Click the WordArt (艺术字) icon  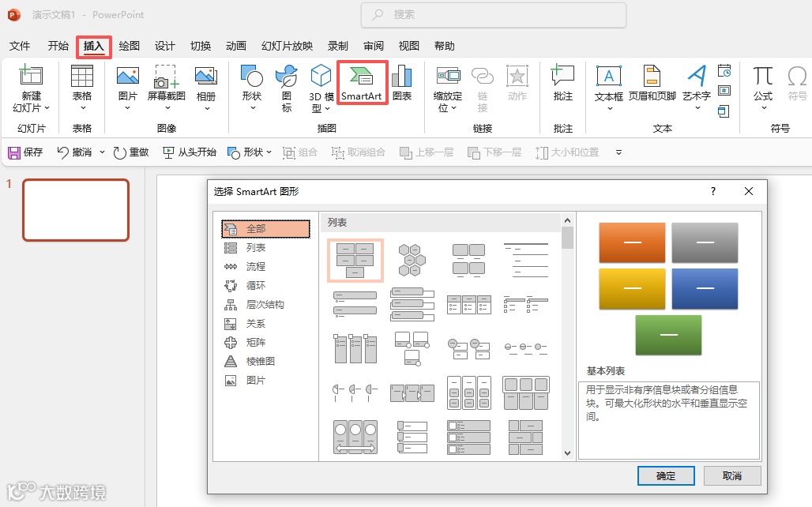[697, 76]
